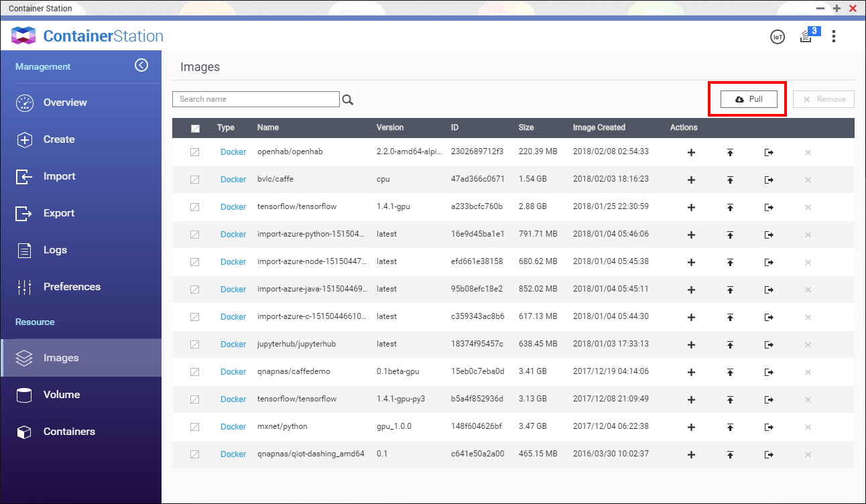
Task: Push the bvlc/caffe image upload icon
Action: [730, 180]
